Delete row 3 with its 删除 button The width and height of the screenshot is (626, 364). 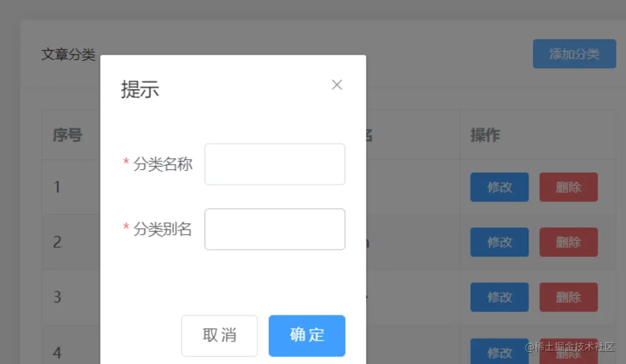tap(569, 297)
